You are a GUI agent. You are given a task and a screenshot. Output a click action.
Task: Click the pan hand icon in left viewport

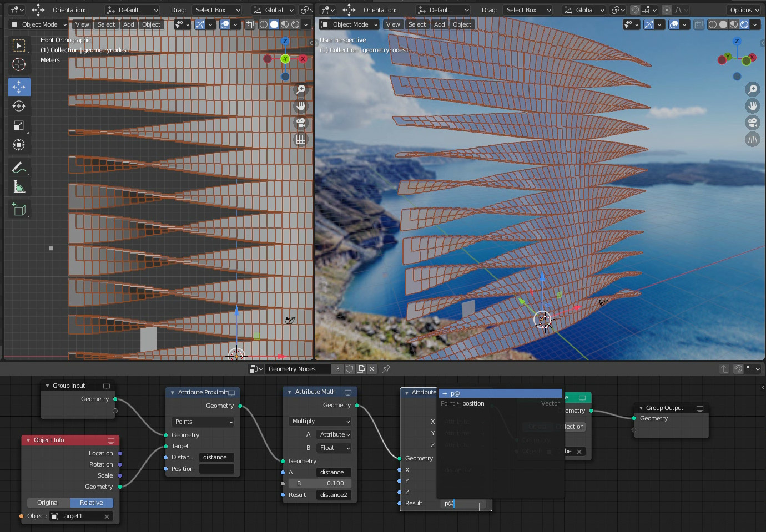(x=301, y=105)
